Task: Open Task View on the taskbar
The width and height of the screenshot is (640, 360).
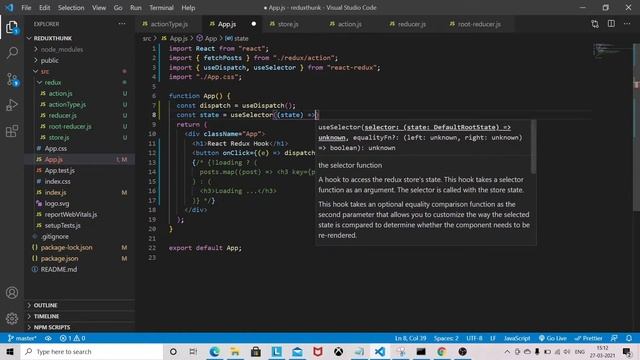Action: coord(193,351)
